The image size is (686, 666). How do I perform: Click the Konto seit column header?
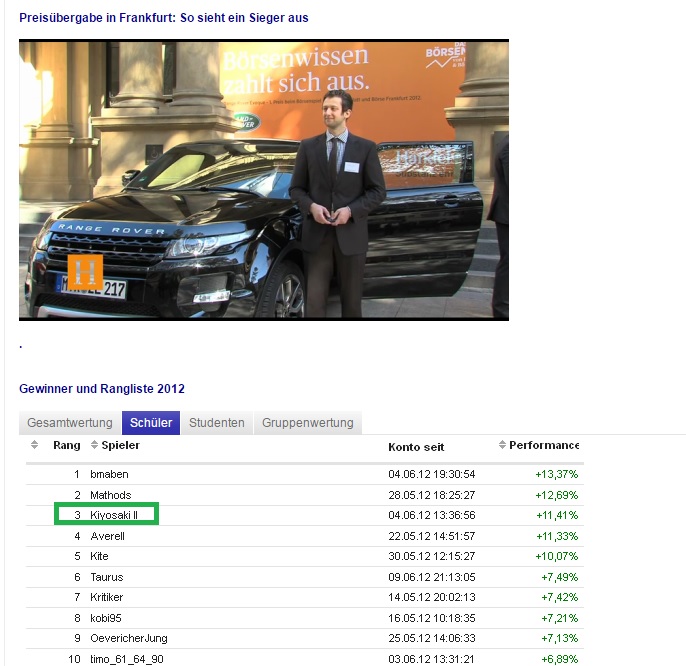[x=416, y=446]
